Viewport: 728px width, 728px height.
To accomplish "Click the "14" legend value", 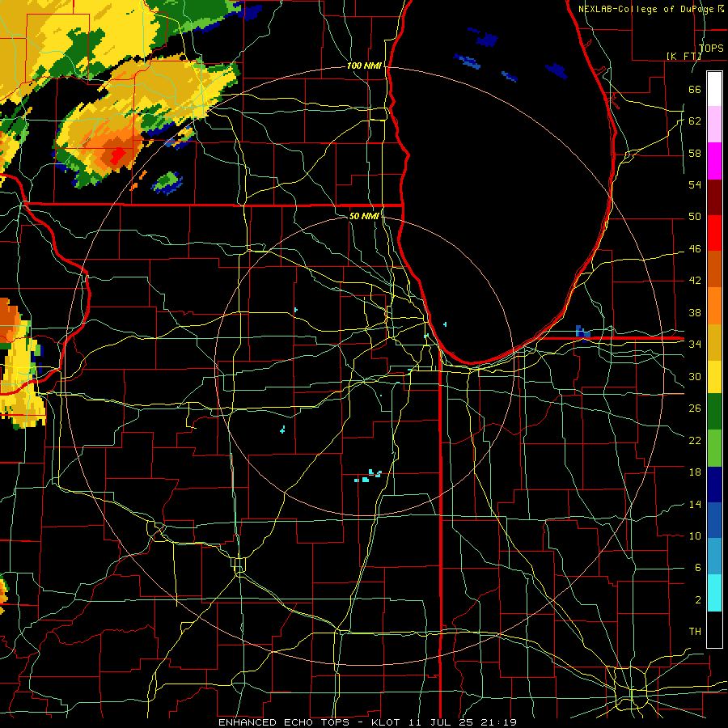I will (695, 504).
